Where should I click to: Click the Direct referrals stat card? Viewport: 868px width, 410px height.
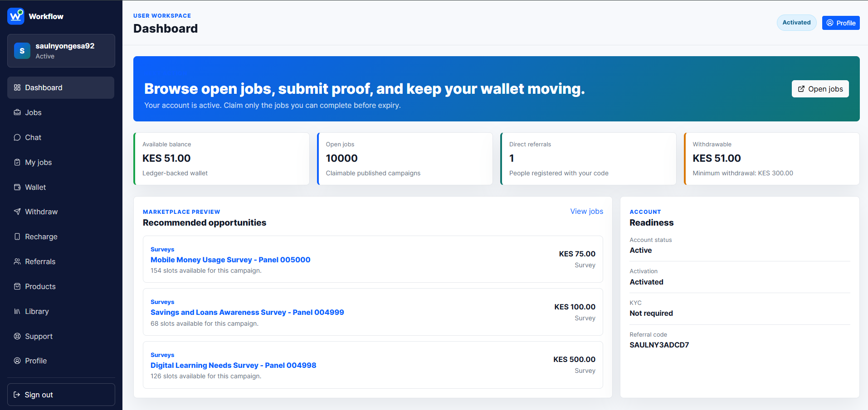588,159
